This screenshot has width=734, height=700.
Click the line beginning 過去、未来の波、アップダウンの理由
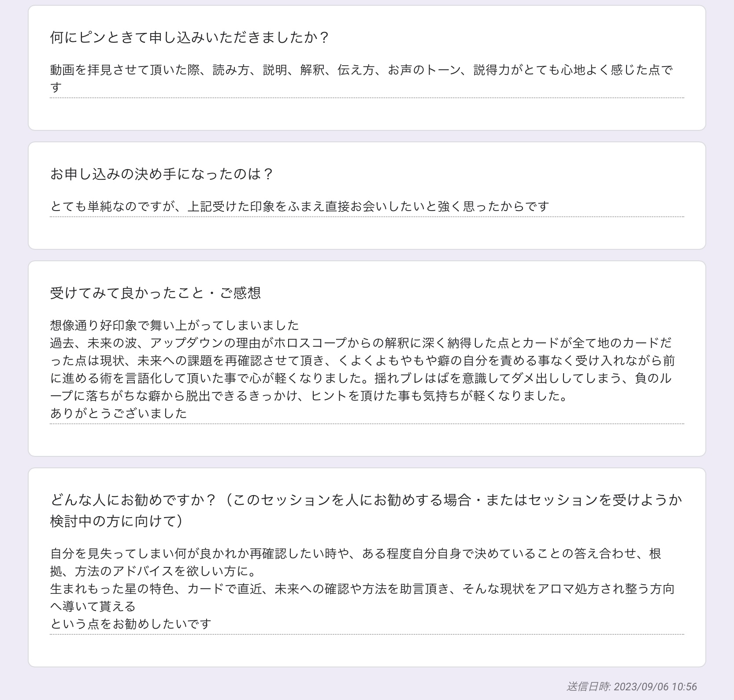point(361,343)
